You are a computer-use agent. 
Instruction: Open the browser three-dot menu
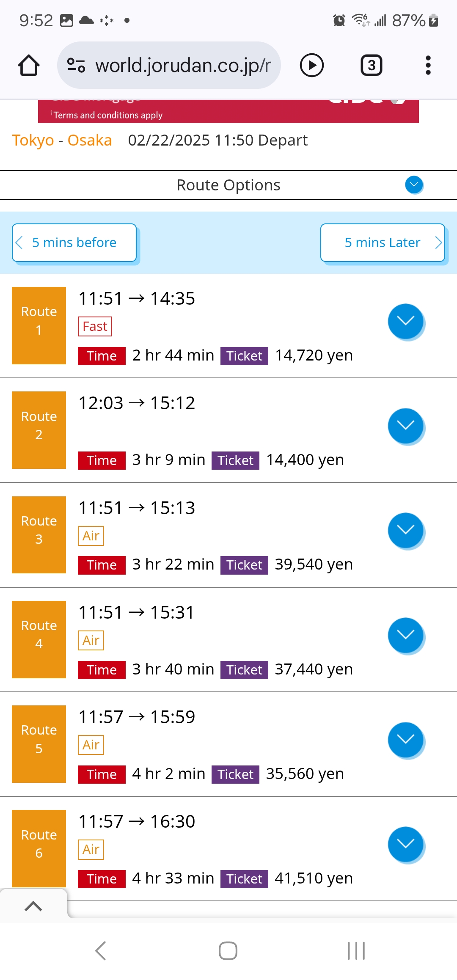click(x=428, y=66)
